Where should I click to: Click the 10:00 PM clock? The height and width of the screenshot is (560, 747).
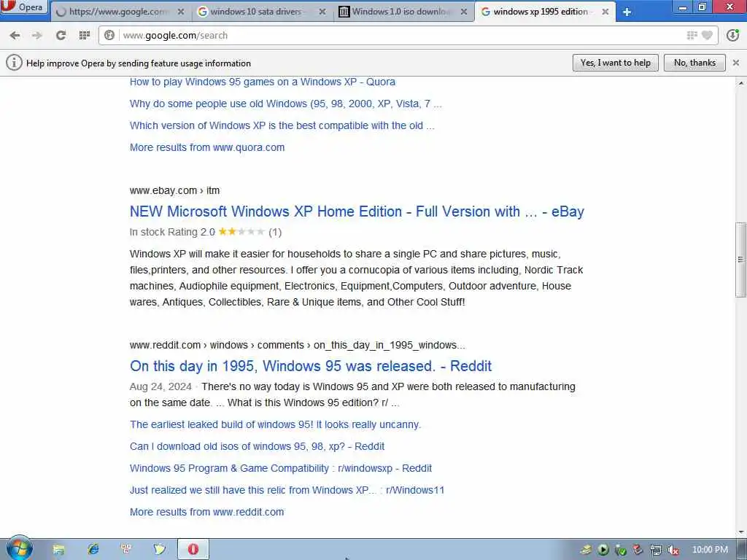(710, 550)
